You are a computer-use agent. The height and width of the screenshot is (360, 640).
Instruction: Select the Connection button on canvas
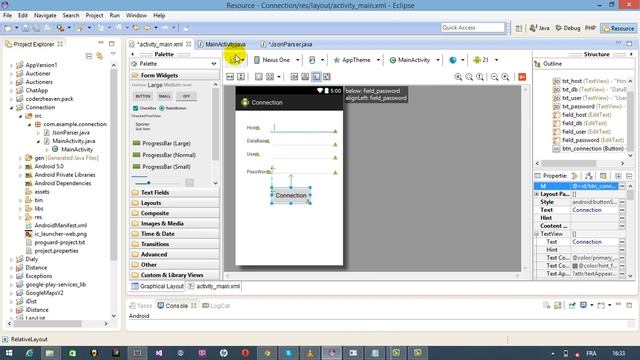pyautogui.click(x=291, y=196)
